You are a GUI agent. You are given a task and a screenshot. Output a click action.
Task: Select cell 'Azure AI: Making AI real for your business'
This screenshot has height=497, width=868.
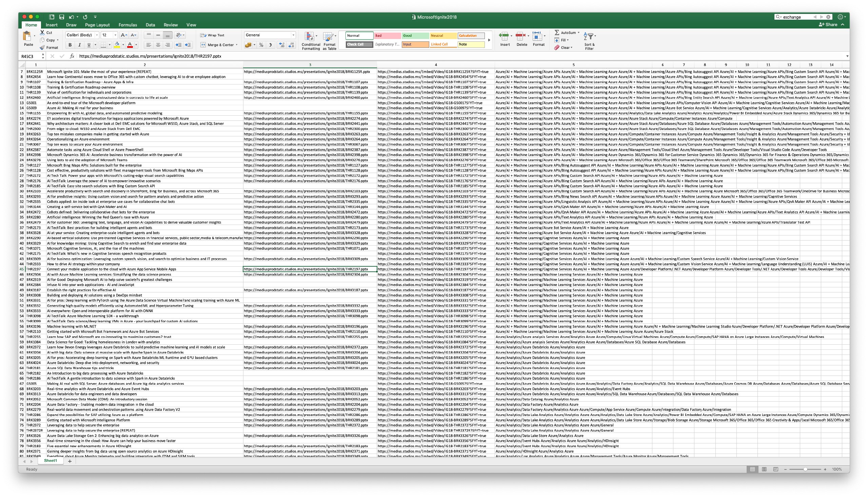click(144, 108)
